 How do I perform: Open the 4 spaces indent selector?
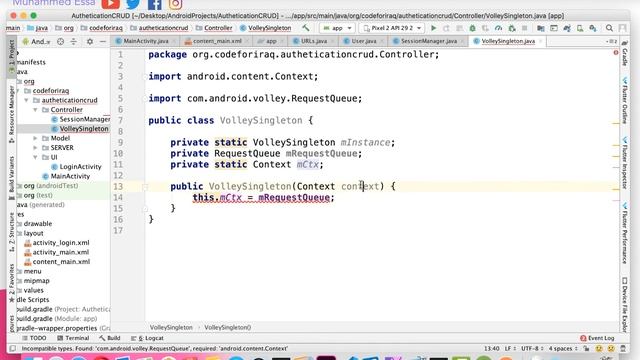coord(563,349)
